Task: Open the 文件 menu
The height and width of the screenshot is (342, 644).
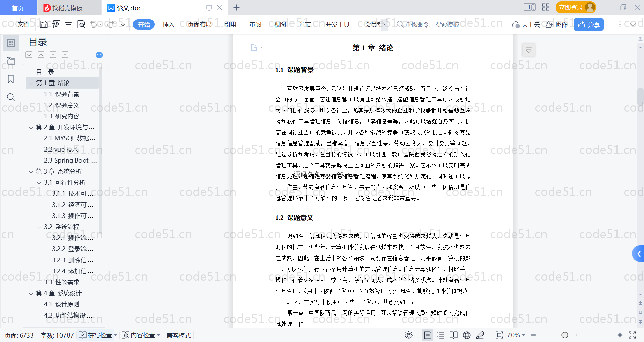Action: pos(19,24)
